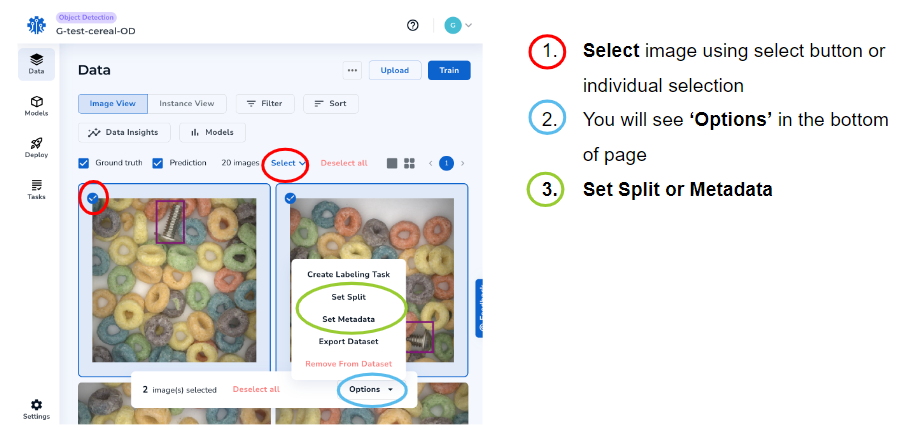Toggle the Prediction checkbox
Viewport: 899px width, 430px height.
[158, 163]
